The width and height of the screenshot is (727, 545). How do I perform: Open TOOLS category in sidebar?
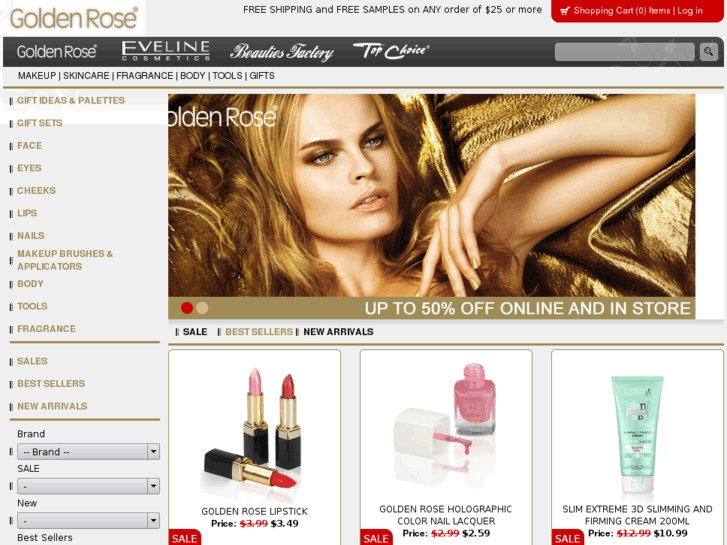(32, 306)
